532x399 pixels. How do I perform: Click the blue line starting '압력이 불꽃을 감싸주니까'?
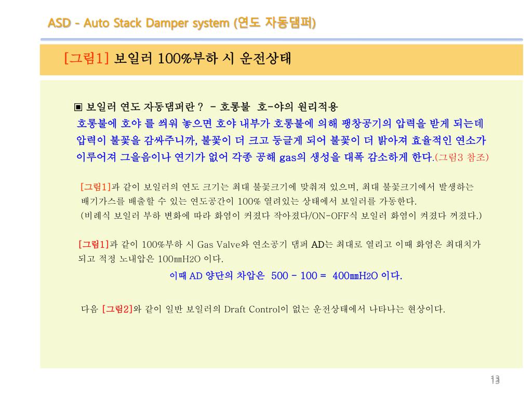(281, 140)
